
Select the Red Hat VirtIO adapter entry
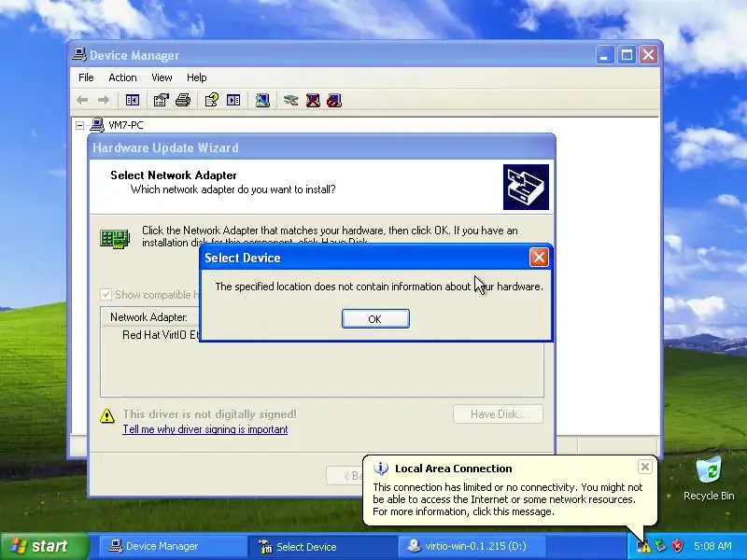pos(161,335)
